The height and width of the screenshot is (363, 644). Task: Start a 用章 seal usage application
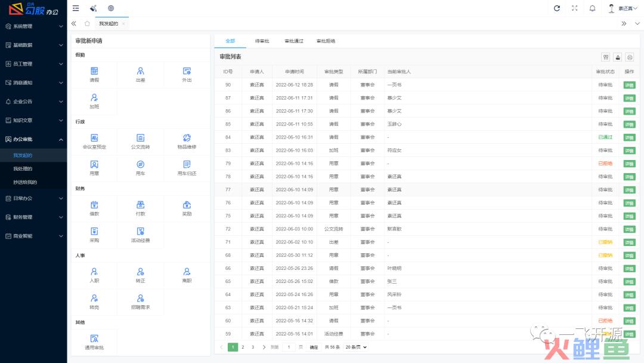point(94,168)
